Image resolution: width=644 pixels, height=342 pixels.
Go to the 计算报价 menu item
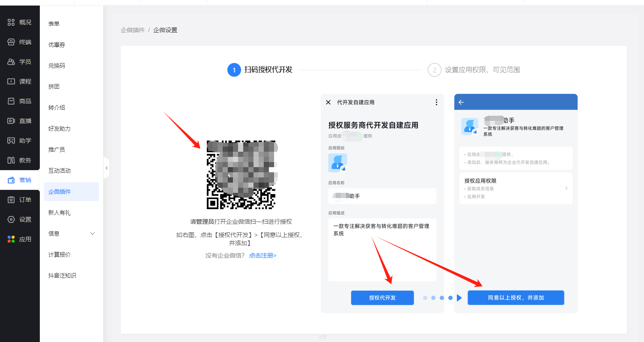click(x=60, y=255)
